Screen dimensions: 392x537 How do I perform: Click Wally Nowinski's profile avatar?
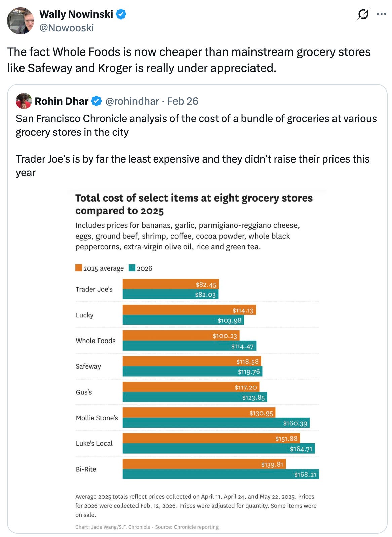20,21
